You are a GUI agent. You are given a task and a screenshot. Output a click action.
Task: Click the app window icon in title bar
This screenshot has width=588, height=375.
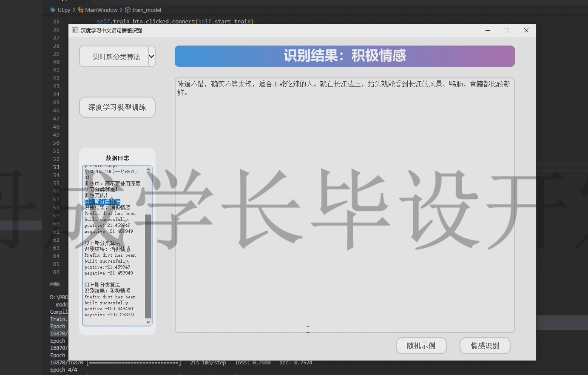[75, 30]
